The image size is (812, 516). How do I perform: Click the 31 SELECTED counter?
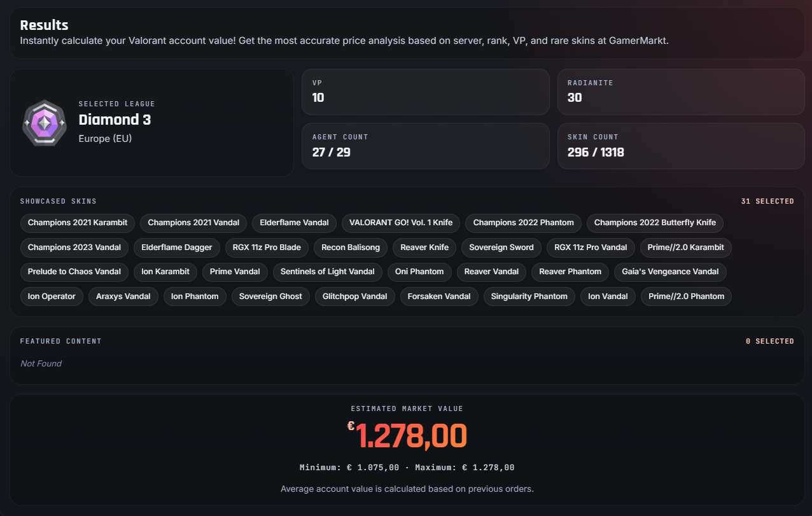click(x=767, y=201)
